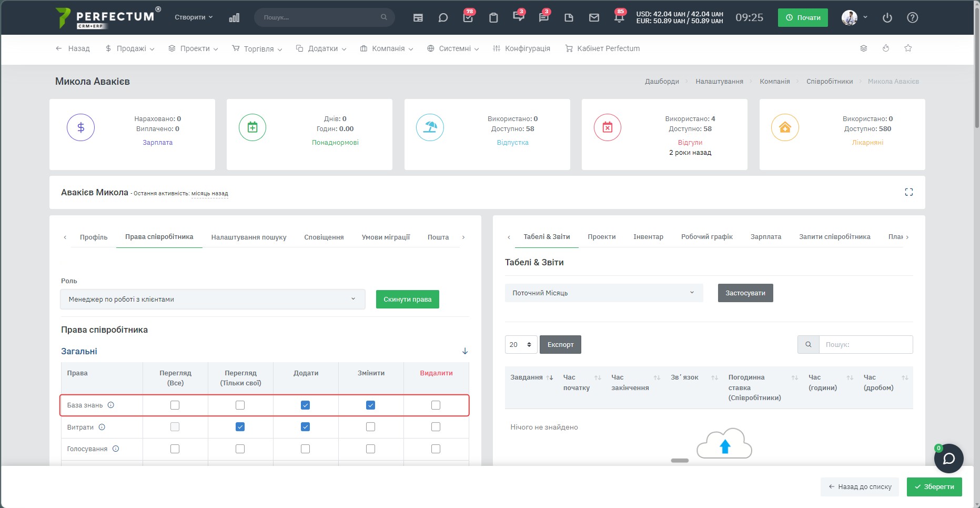The height and width of the screenshot is (508, 980).
Task: Click info icon next to Витрати
Action: pos(102,427)
